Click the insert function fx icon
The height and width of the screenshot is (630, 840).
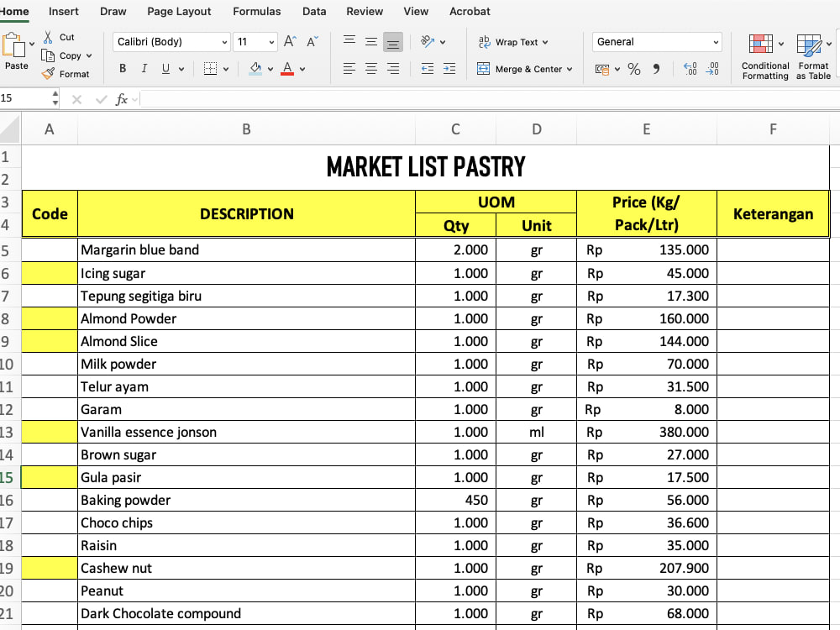click(122, 99)
